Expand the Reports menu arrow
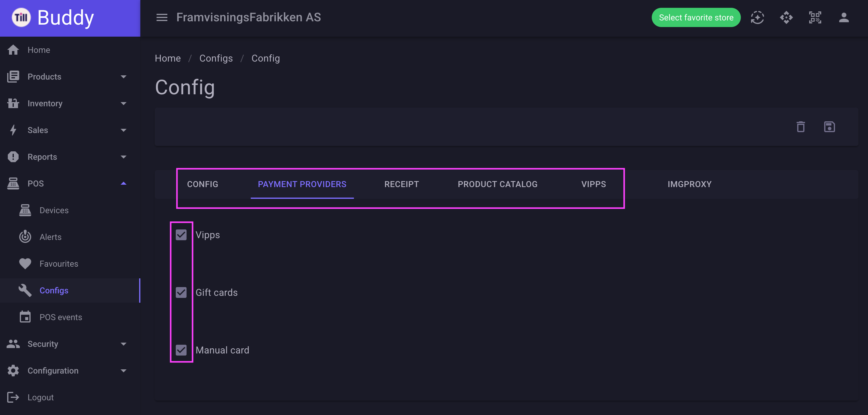This screenshot has height=415, width=868. pos(124,157)
